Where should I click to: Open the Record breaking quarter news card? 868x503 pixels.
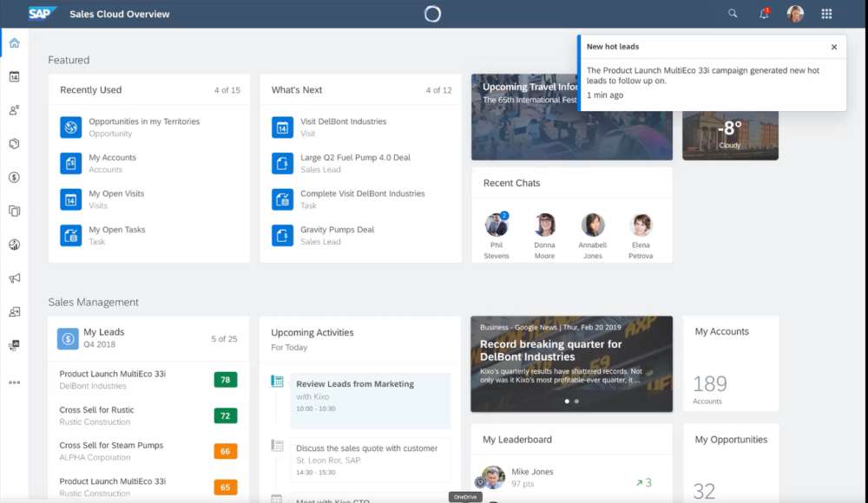point(571,363)
